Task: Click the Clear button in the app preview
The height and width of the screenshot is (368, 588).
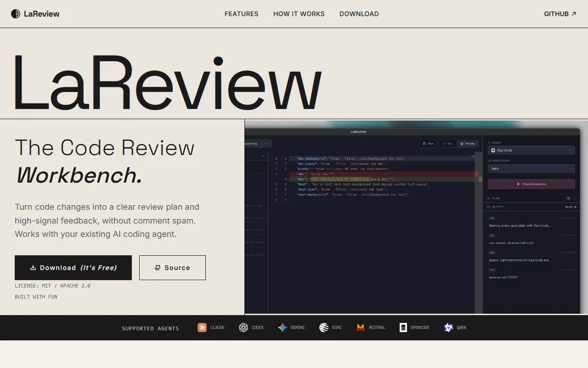Action: click(x=428, y=144)
